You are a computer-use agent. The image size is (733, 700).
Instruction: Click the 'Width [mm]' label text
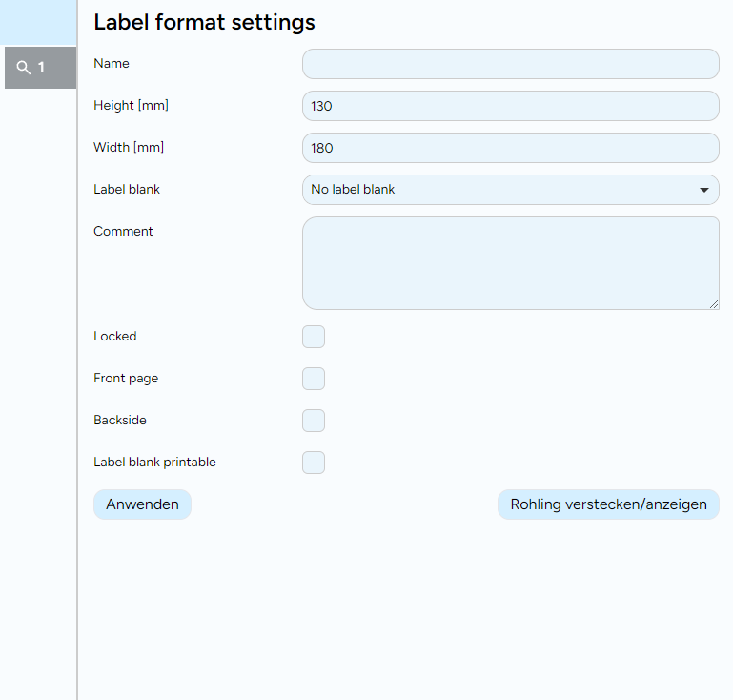(129, 148)
